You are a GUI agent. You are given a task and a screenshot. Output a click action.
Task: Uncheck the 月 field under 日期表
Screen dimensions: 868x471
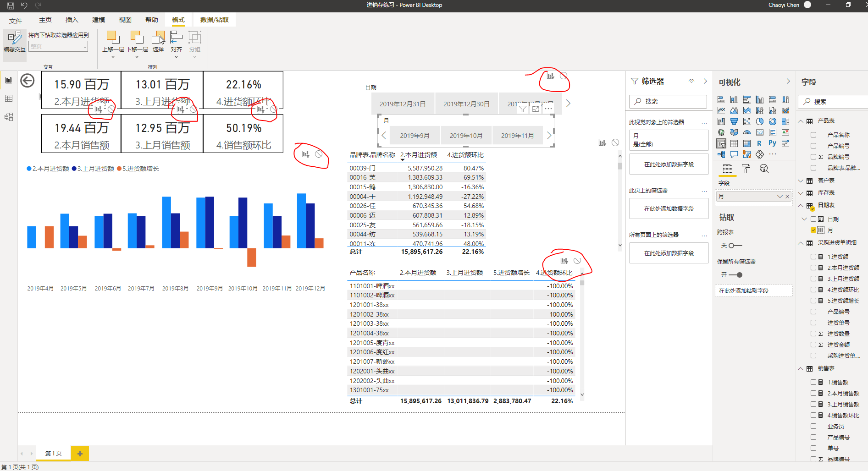pos(813,230)
